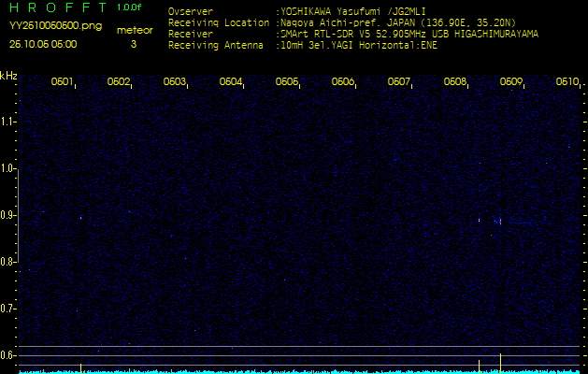The width and height of the screenshot is (588, 374).
Task: Click the 0505 time axis label
Action: (286, 81)
